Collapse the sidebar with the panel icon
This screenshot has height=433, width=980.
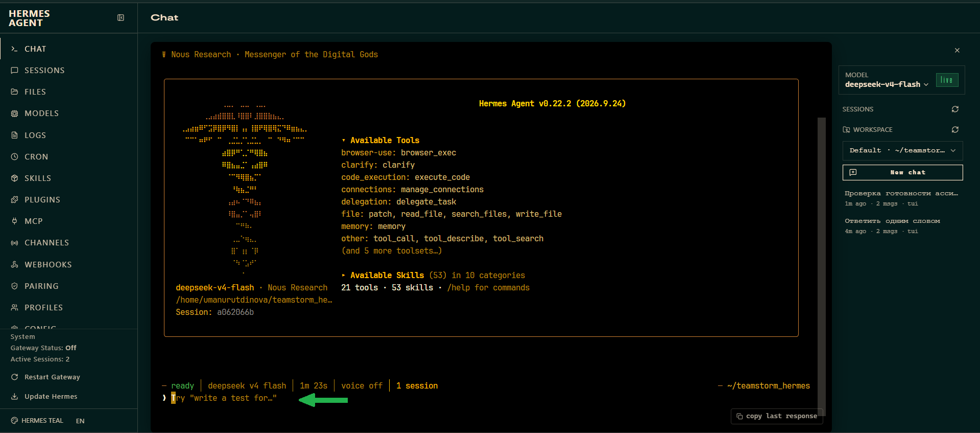[x=121, y=18]
